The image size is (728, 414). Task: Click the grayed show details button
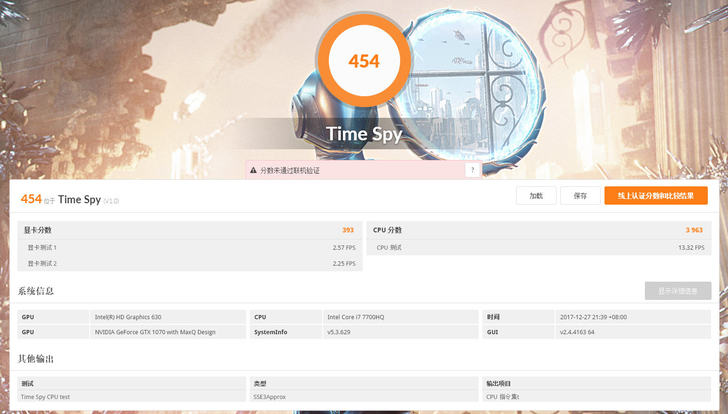678,291
